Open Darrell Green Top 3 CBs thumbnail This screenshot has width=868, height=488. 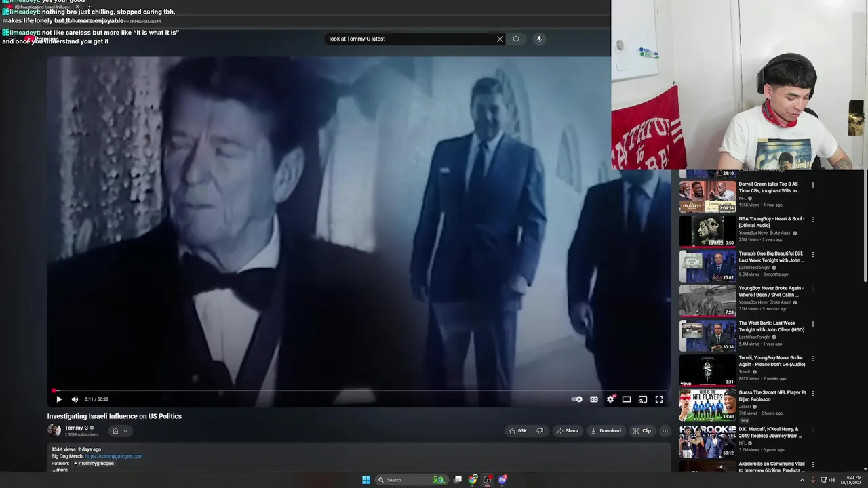[x=708, y=197]
